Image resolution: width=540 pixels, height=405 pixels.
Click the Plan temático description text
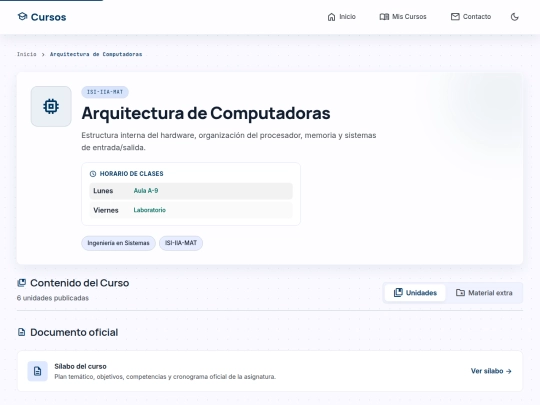coord(165,377)
